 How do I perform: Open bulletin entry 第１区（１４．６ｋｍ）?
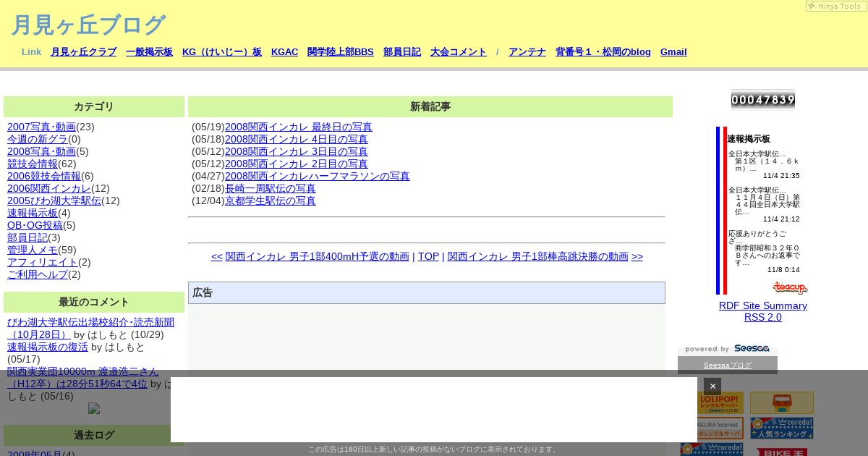point(767,165)
